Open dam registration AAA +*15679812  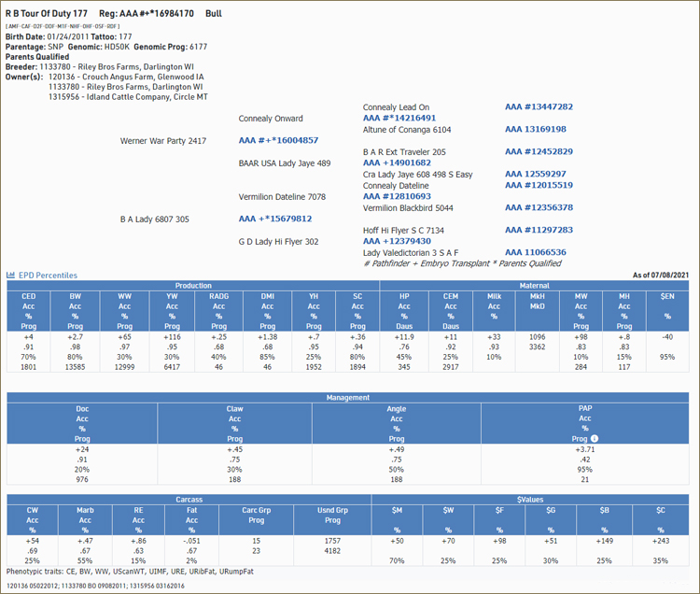click(x=274, y=219)
